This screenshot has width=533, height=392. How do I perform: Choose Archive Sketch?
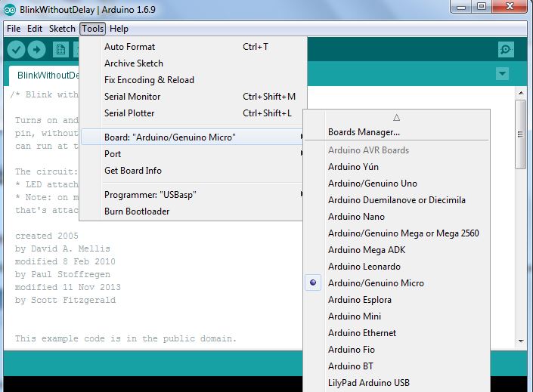point(191,63)
